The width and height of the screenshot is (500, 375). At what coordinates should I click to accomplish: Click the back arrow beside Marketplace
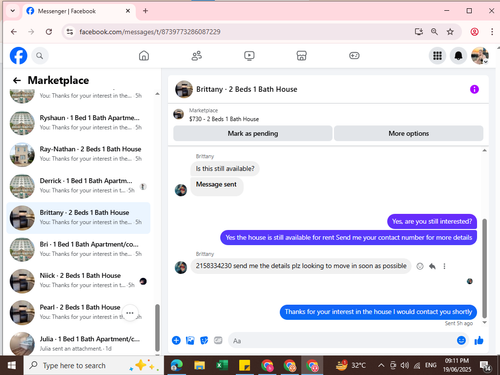(17, 80)
